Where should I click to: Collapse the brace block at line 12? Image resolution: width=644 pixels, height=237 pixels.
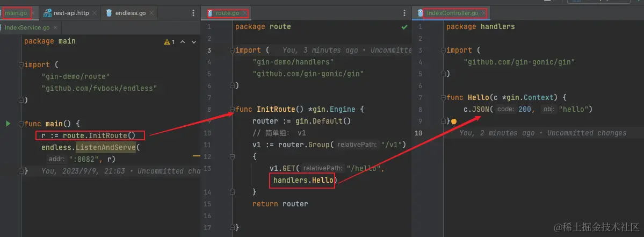[x=232, y=156]
